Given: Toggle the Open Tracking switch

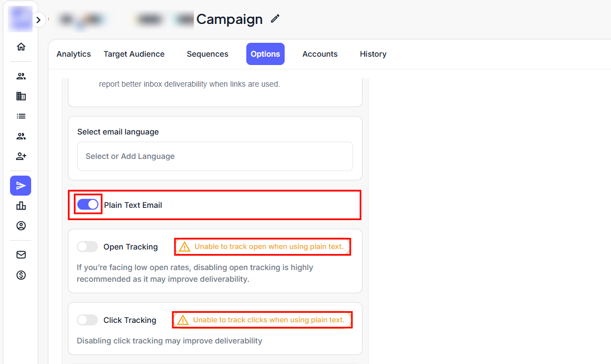Looking at the screenshot, I should click(87, 247).
